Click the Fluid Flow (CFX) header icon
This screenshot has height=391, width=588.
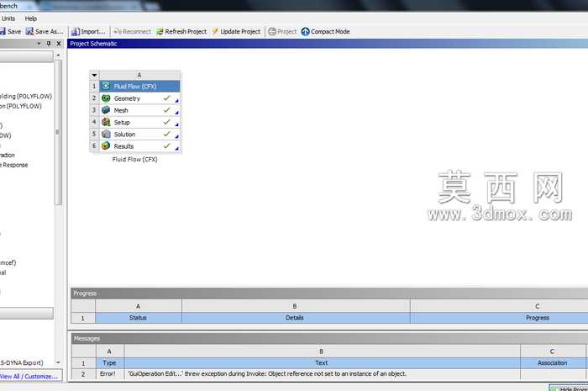pyautogui.click(x=106, y=86)
